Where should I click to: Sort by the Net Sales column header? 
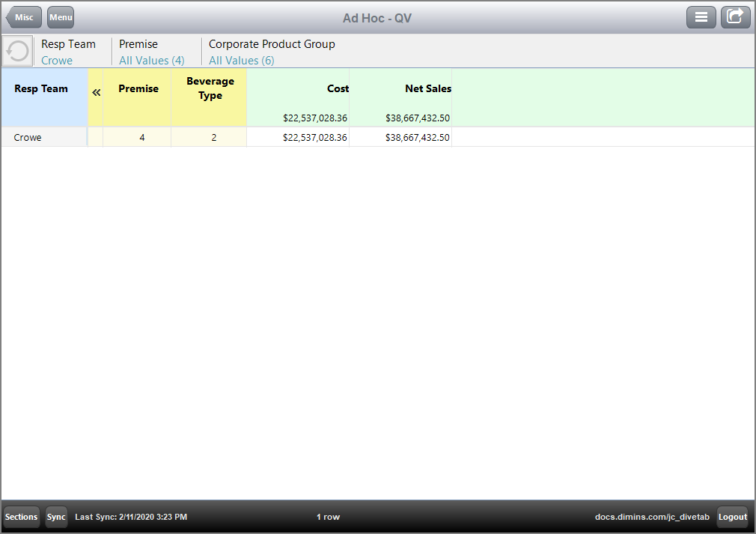click(427, 88)
